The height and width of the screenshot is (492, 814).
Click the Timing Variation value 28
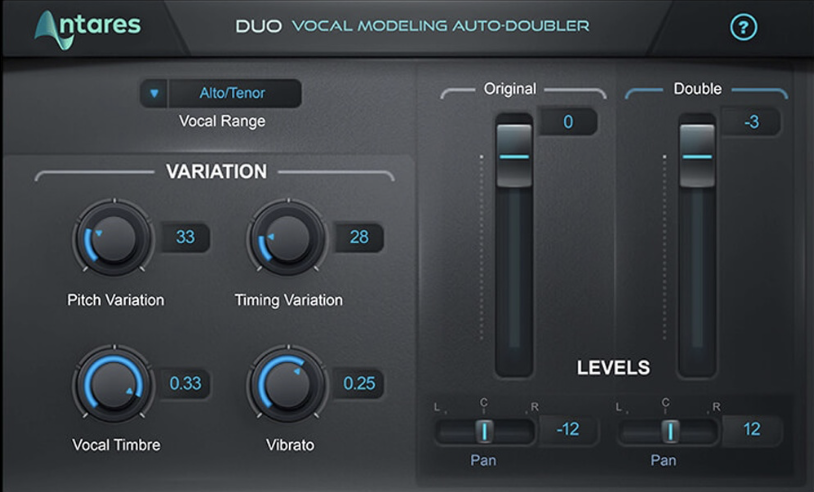tap(359, 237)
